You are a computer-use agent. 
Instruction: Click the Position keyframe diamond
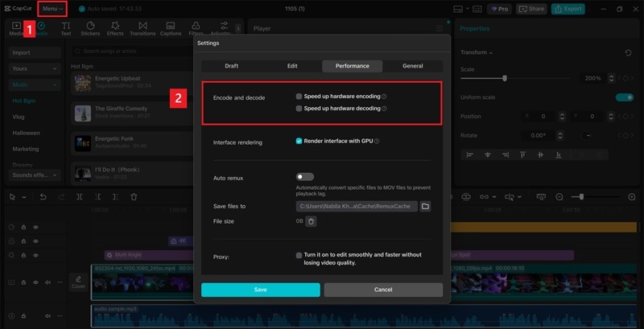tap(625, 117)
